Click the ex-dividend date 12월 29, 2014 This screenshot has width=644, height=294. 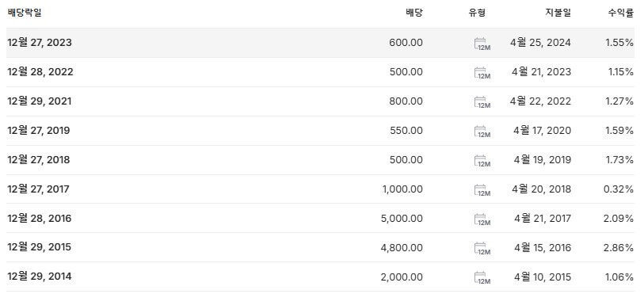coord(40,277)
